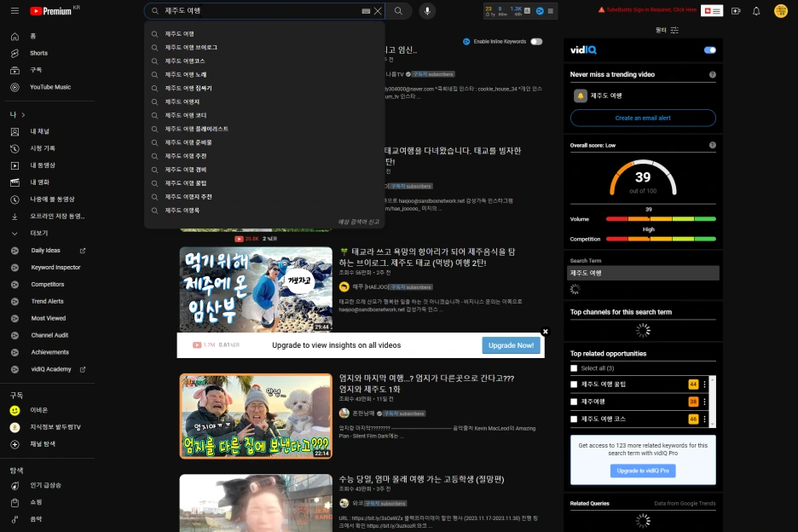Select suggestion 제주도 여행 플레이리스트
The image size is (798, 532).
264,129
